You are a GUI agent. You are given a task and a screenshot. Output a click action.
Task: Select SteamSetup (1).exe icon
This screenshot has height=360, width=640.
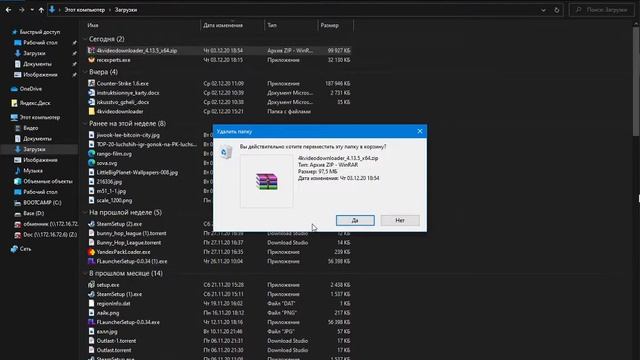91,294
